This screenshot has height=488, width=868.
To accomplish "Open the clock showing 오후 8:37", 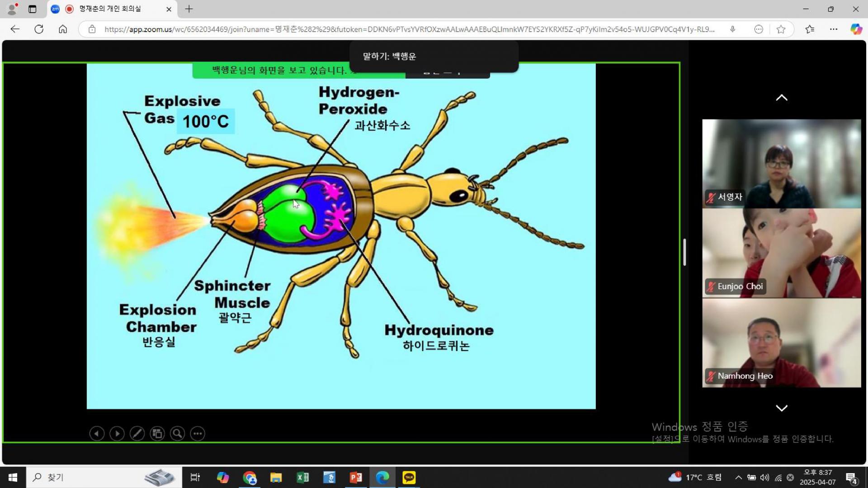I will tap(817, 477).
